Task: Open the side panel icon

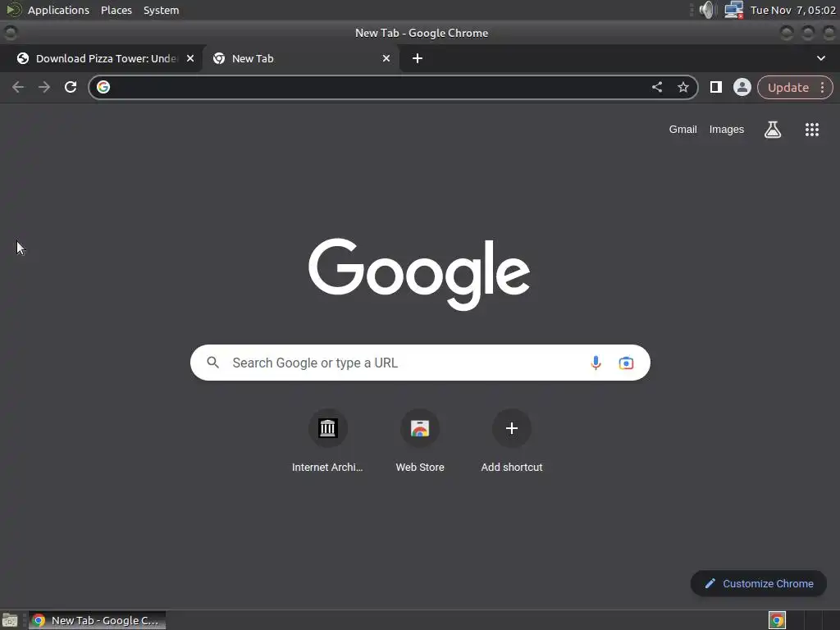Action: click(715, 87)
